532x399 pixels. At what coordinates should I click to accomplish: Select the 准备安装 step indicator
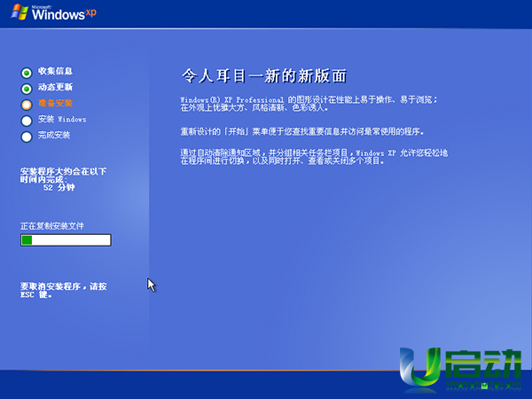point(27,105)
